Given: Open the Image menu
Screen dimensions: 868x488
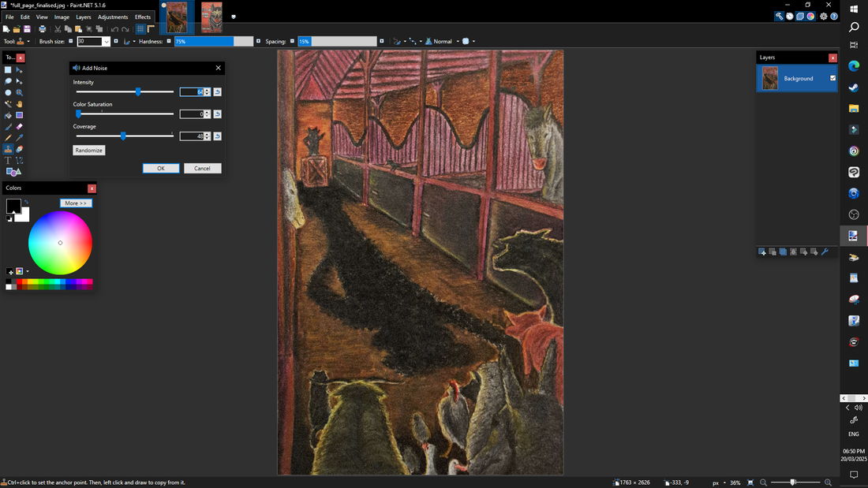Looking at the screenshot, I should [x=62, y=17].
